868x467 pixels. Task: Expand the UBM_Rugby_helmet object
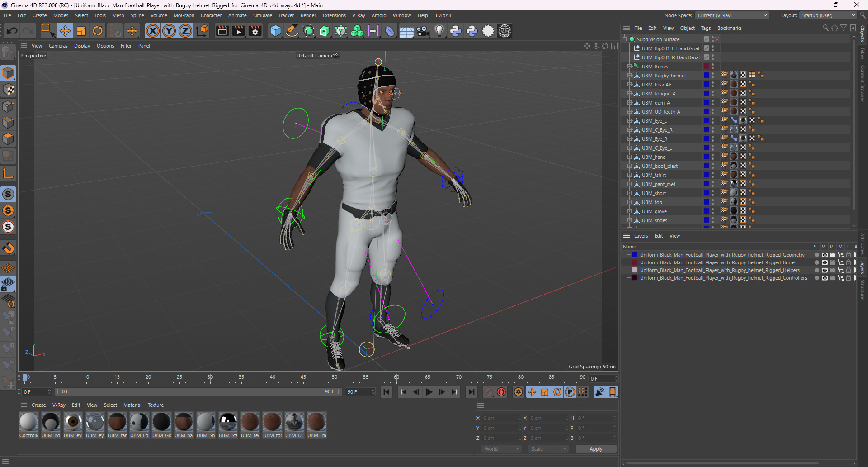629,76
